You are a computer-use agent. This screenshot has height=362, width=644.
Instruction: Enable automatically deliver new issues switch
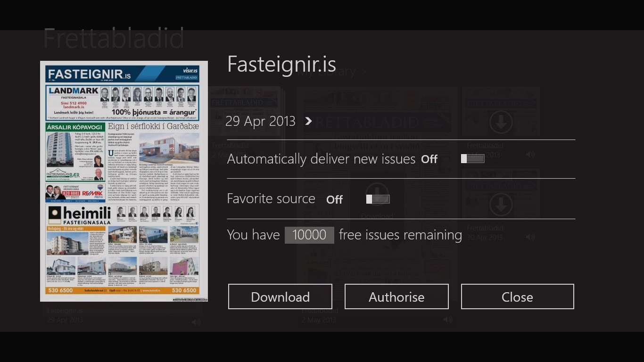coord(472,159)
